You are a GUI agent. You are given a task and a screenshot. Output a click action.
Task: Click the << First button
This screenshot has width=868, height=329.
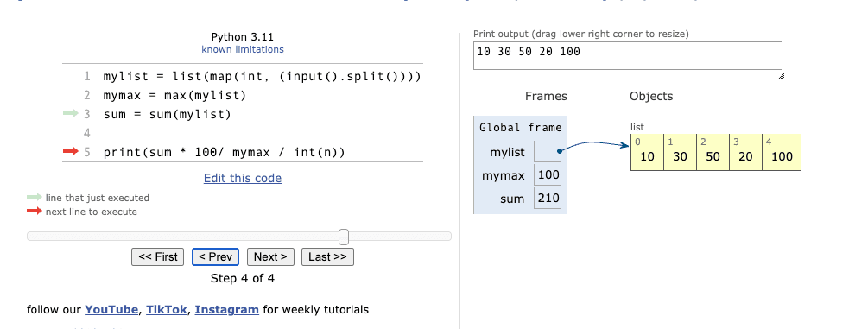pyautogui.click(x=158, y=257)
